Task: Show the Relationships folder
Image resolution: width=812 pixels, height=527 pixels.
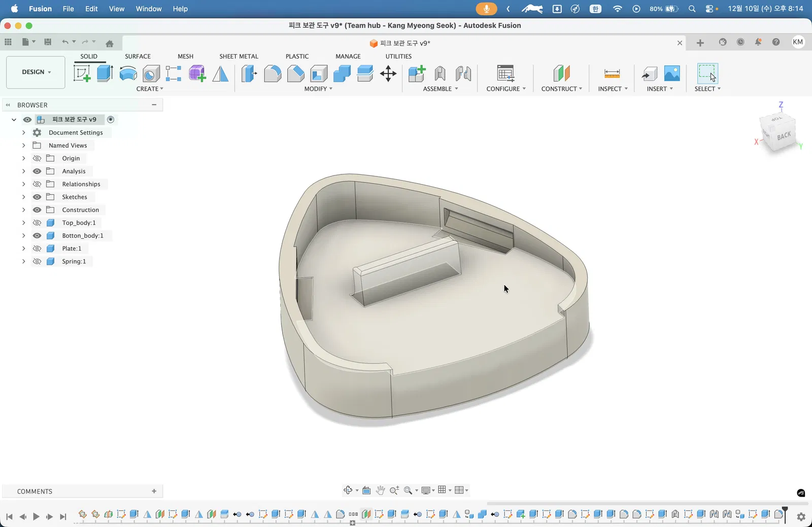Action: click(37, 184)
